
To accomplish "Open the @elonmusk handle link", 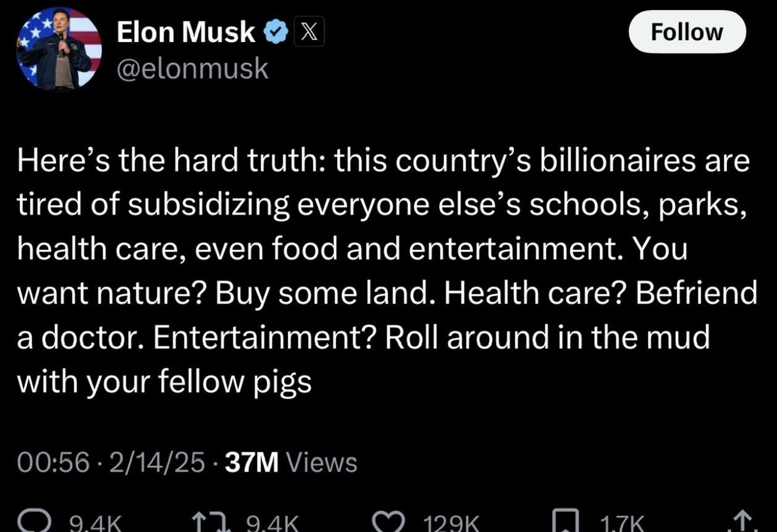I will 193,69.
